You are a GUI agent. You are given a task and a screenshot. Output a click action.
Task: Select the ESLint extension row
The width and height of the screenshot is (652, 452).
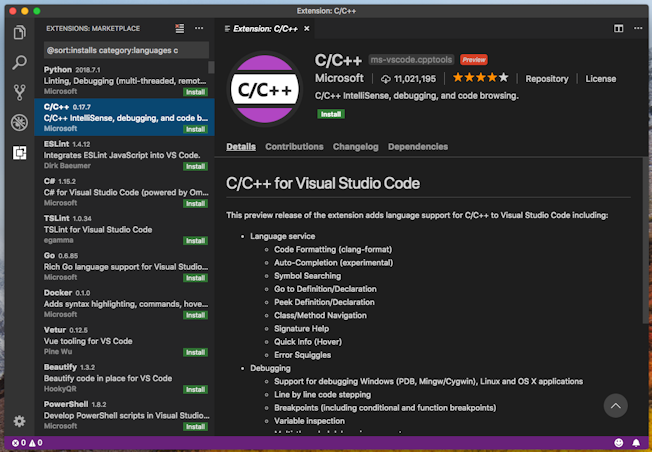pyautogui.click(x=124, y=154)
